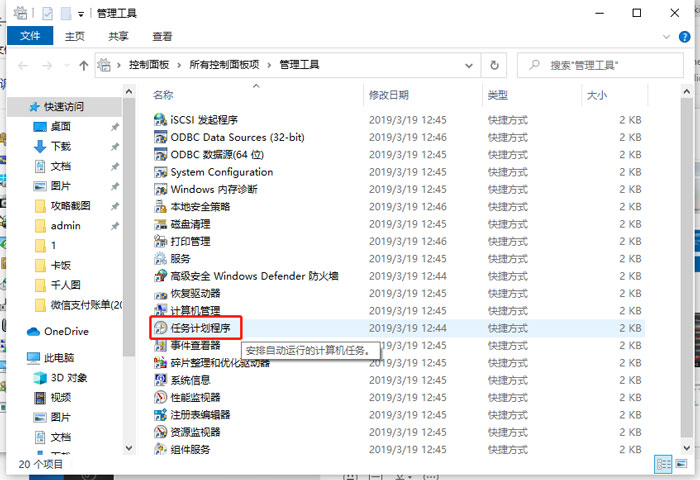Select the 注册表编辑器 shortcut
The image size is (700, 480).
(x=200, y=414)
